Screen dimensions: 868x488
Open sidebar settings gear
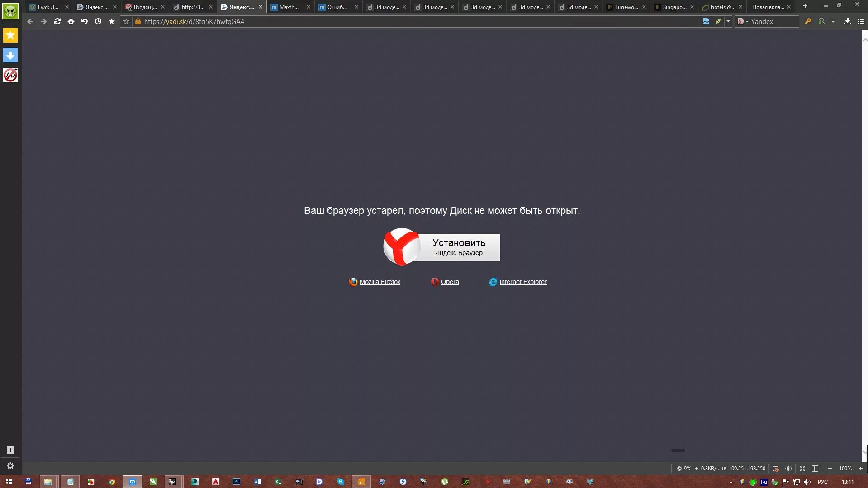[10, 466]
